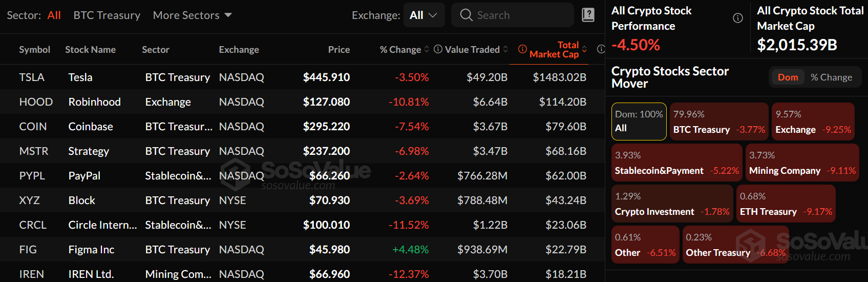Switch sector mover to % Change view
This screenshot has width=868, height=282.
(831, 77)
